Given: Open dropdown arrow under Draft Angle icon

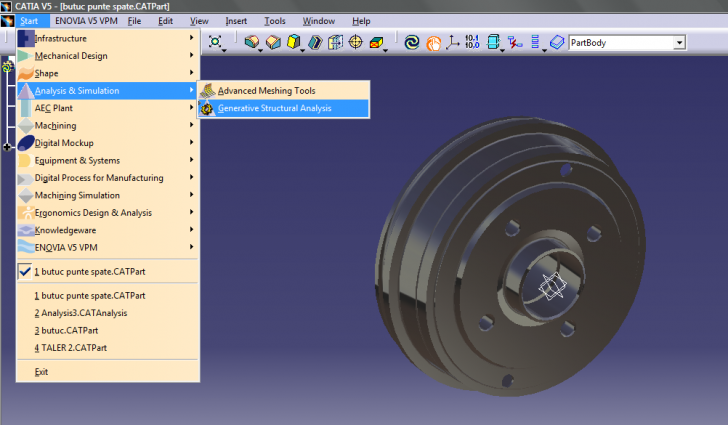Looking at the screenshot, I should coord(302,50).
